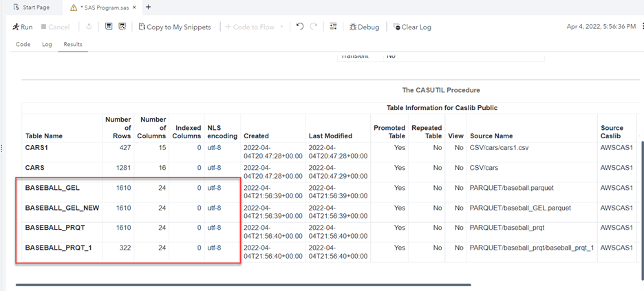Close the SAS Program.sas tab
Screen dimensions: 644x291
133,8
